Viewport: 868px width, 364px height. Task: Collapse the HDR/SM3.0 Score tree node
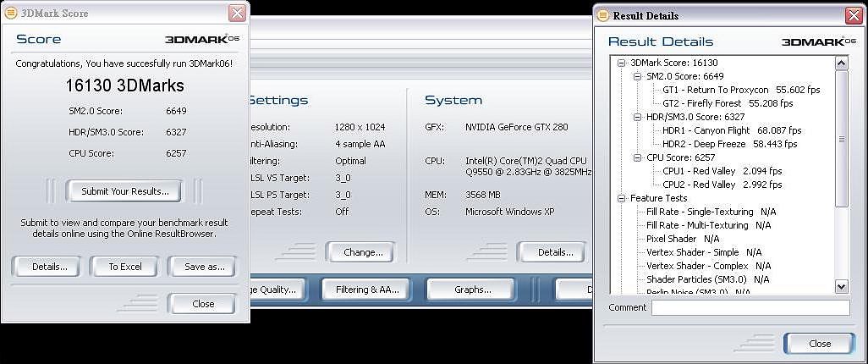pos(637,117)
